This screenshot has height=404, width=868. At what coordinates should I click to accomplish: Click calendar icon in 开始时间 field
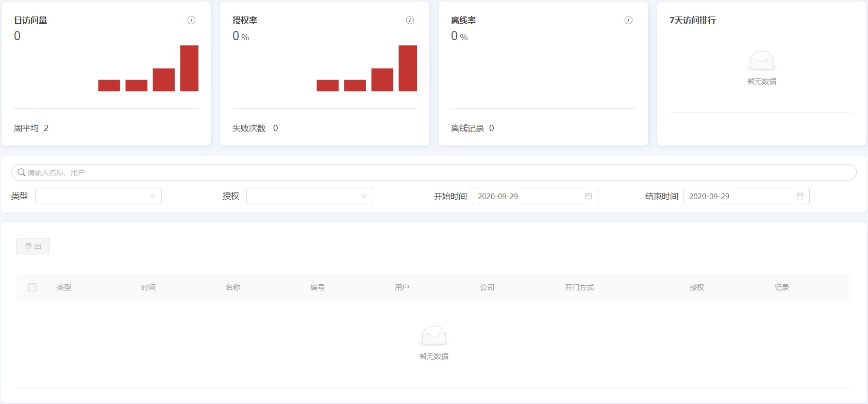[589, 196]
